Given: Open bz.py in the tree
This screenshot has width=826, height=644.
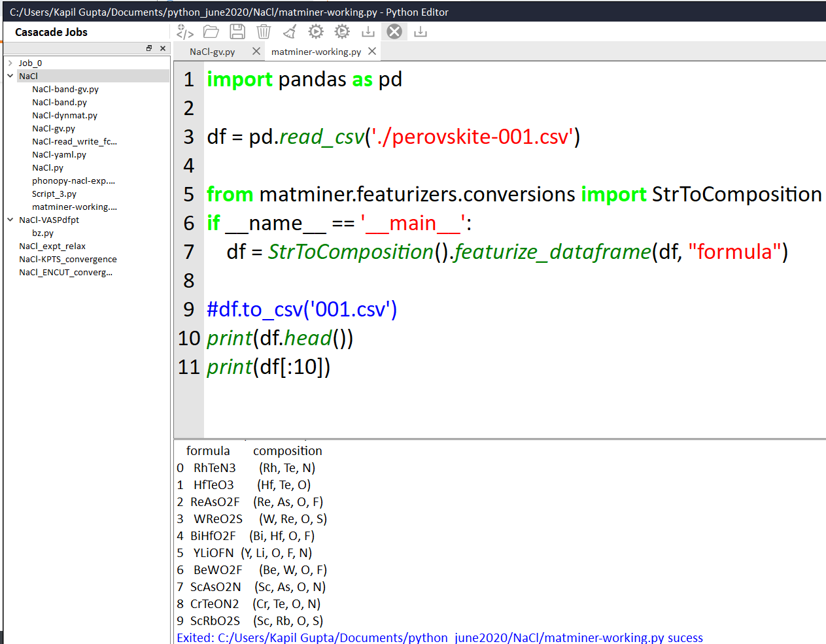Looking at the screenshot, I should tap(43, 233).
